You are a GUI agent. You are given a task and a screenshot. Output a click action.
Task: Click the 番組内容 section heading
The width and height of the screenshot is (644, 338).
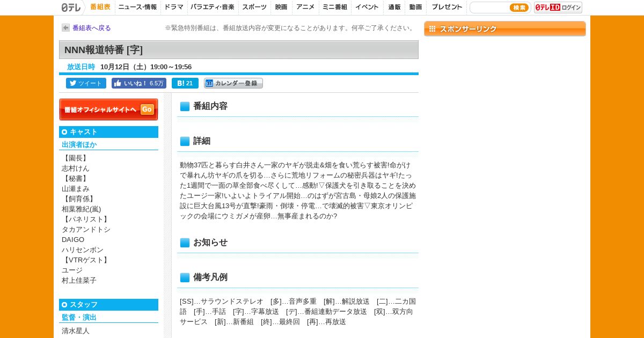coord(210,106)
